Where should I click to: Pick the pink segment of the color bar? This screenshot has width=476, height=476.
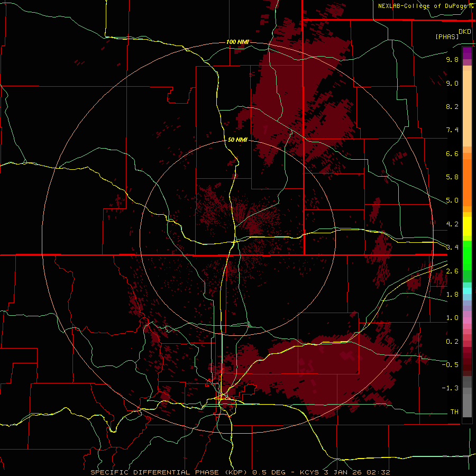(467, 321)
